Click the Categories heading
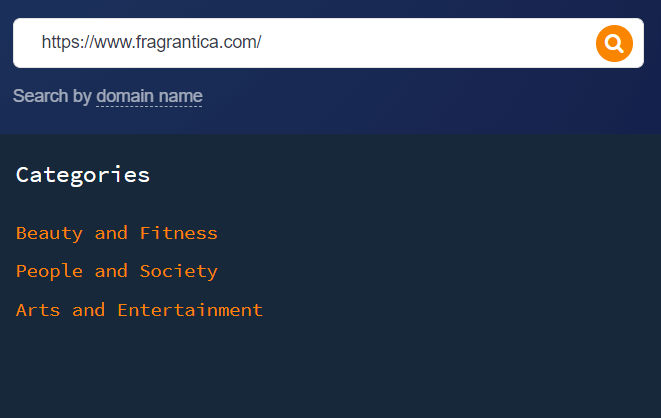Screen dimensions: 661x418 click(x=83, y=175)
